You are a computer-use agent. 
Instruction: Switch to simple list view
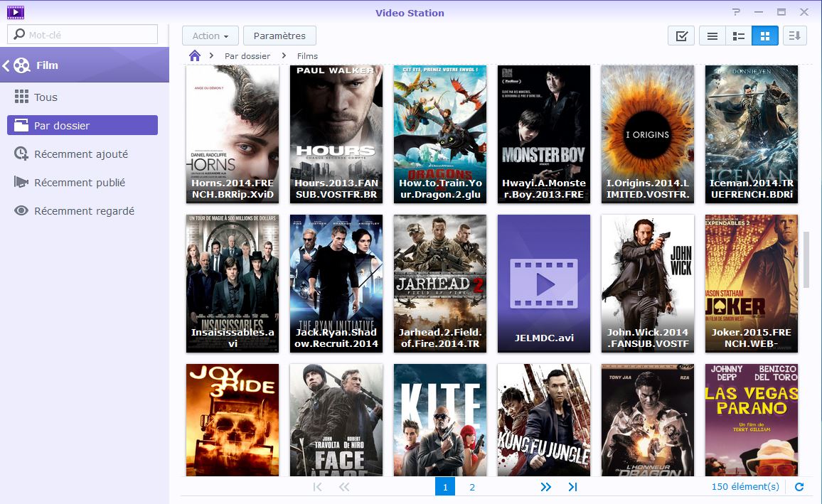click(712, 36)
